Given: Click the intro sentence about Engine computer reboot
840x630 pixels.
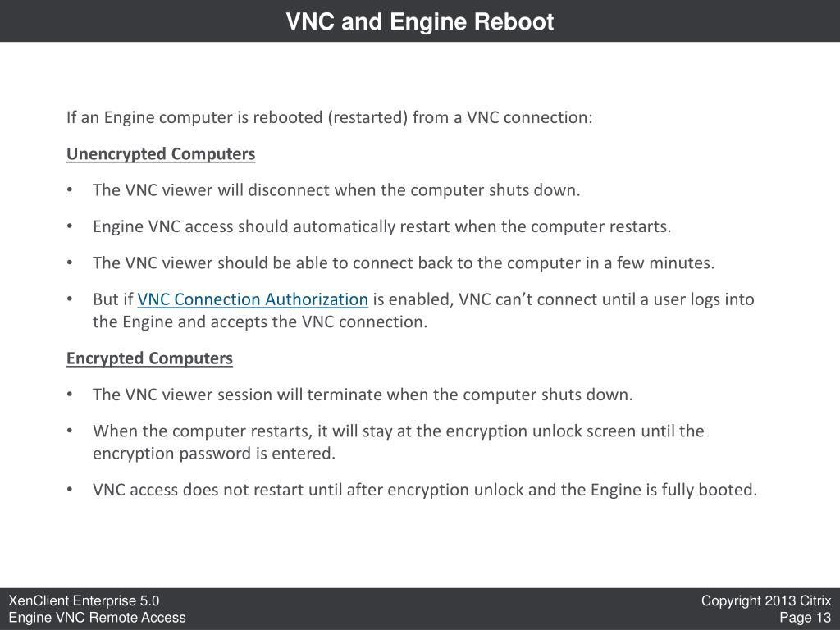Looking at the screenshot, I should pyautogui.click(x=330, y=117).
